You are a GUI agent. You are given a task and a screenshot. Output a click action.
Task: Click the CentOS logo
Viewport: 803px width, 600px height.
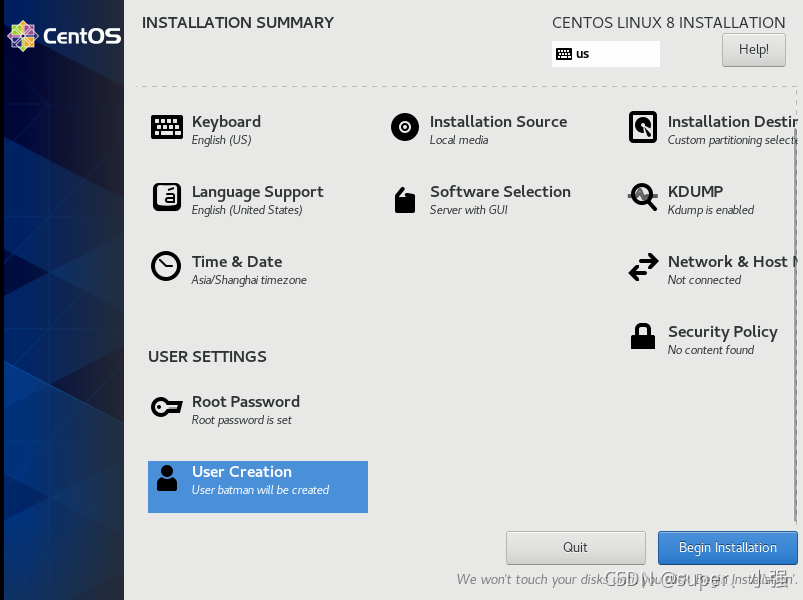point(64,36)
